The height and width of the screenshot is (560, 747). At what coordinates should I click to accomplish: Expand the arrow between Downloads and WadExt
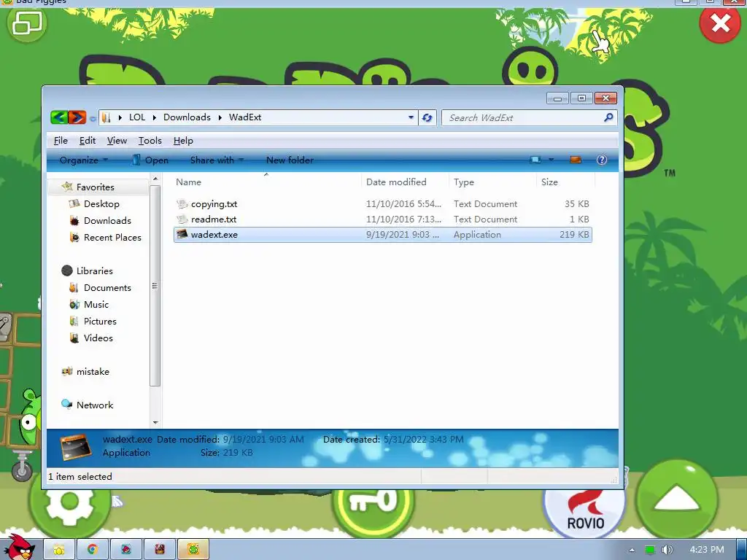(220, 117)
